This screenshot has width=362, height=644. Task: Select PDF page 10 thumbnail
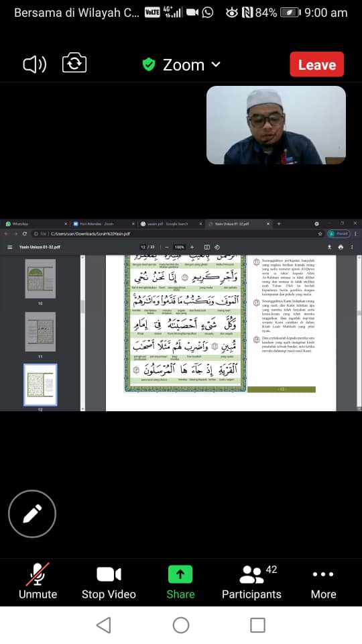tap(40, 279)
